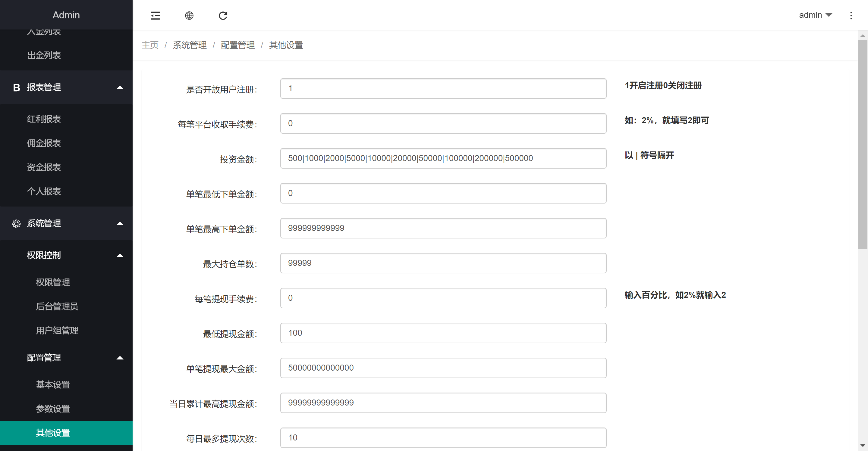Screen dimensions: 868x451
Task: Focus the 单笔最高下单金额 input field
Action: click(x=443, y=228)
